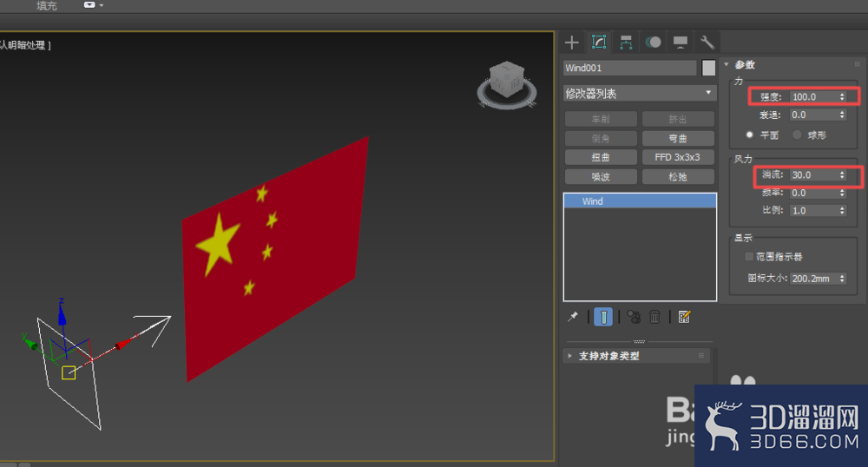Click the Remove Modifier trash icon

654,317
